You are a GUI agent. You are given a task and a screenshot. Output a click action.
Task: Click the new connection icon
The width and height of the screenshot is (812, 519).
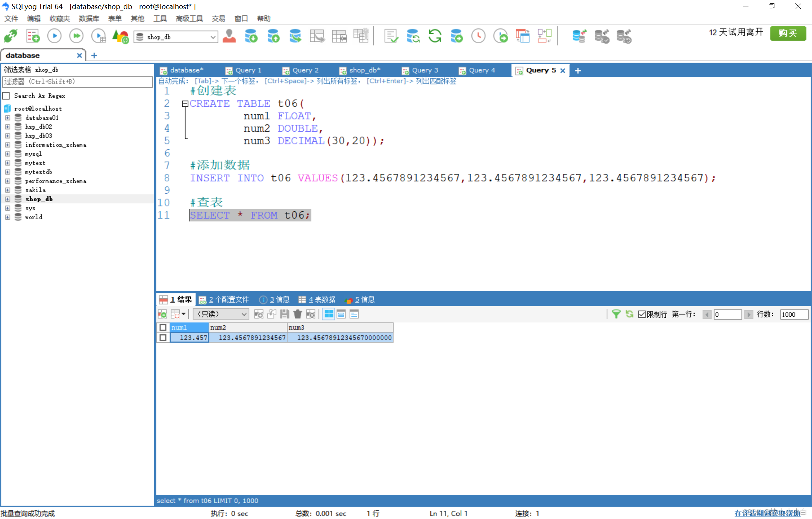(x=11, y=36)
